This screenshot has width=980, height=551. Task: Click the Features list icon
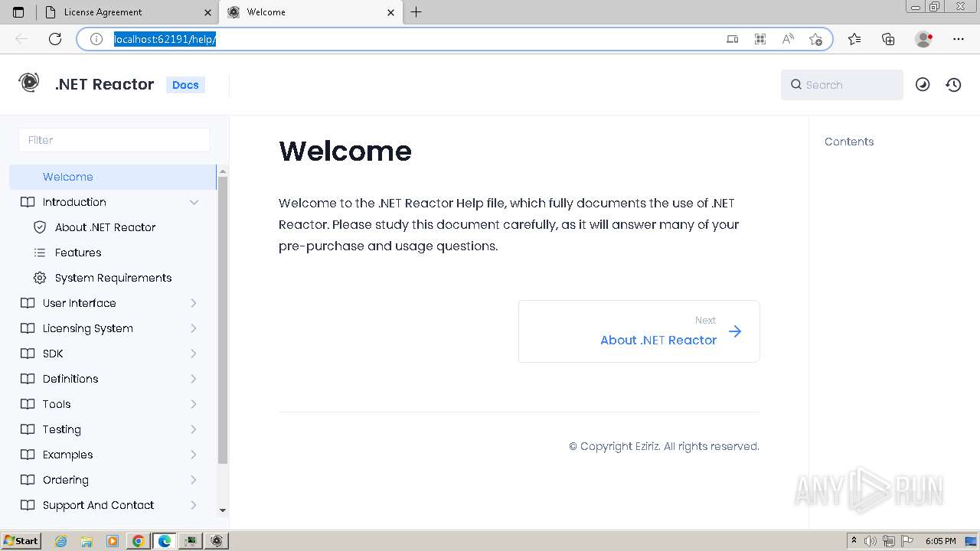(x=40, y=253)
